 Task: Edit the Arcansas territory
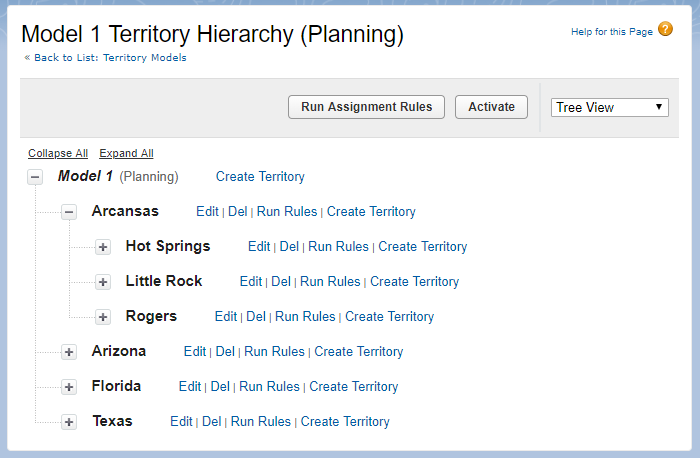click(x=207, y=212)
